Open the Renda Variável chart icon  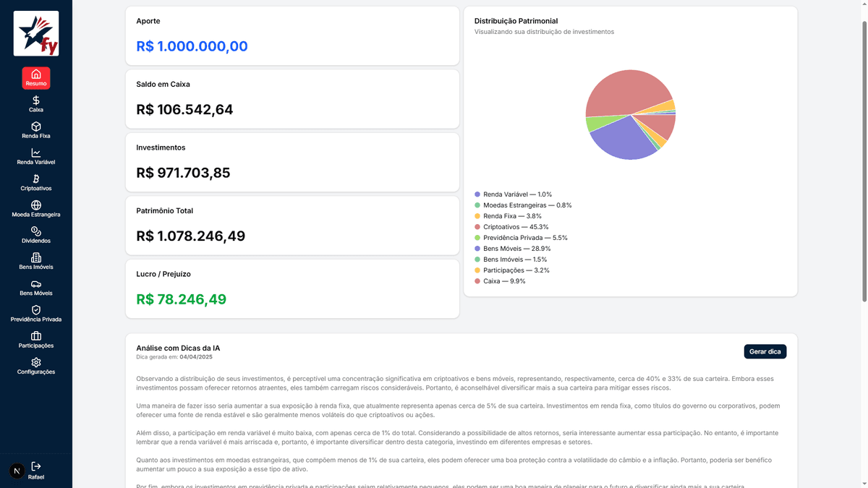(x=36, y=153)
